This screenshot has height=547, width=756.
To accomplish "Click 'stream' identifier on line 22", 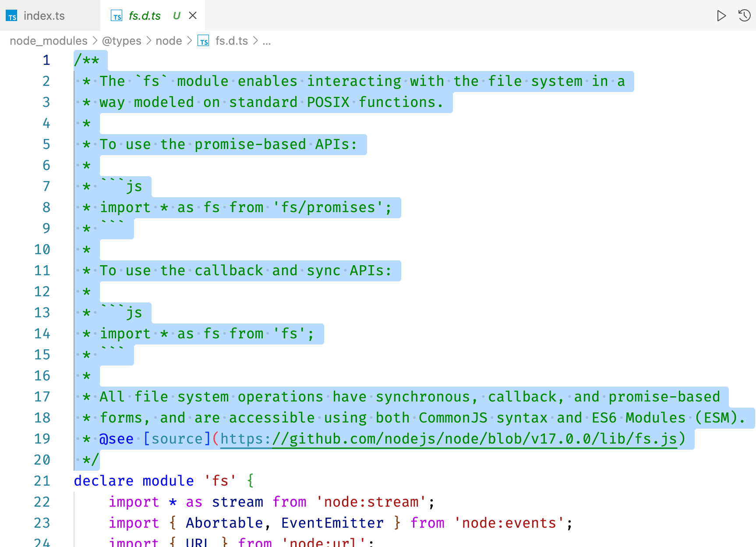I will pos(237,502).
